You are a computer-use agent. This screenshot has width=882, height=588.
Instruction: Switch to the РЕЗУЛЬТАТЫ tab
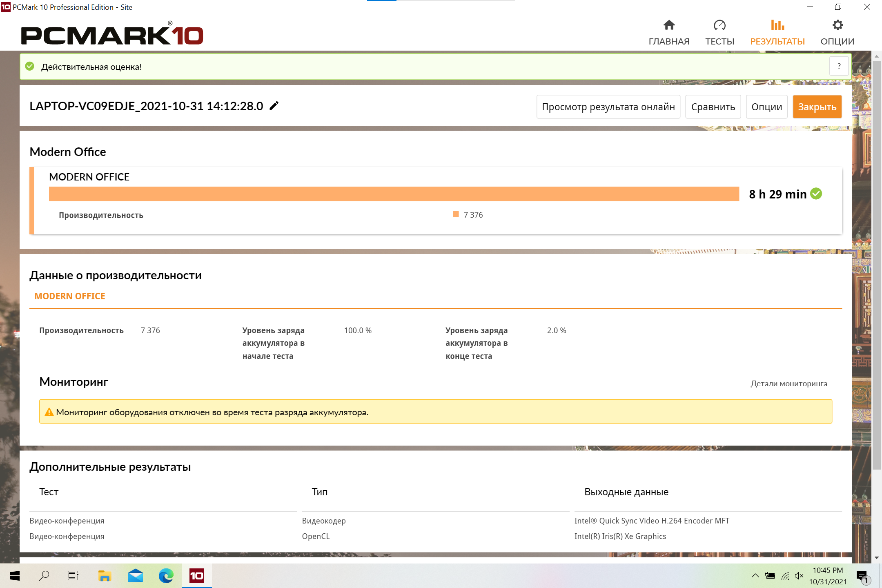(777, 33)
